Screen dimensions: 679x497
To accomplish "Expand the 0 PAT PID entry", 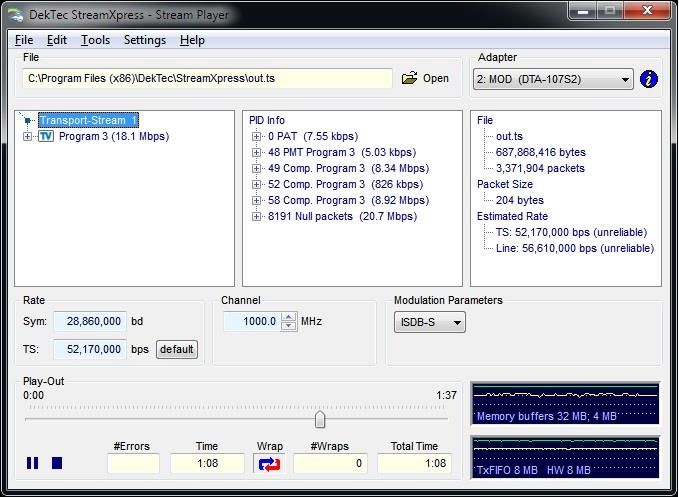I will point(256,136).
